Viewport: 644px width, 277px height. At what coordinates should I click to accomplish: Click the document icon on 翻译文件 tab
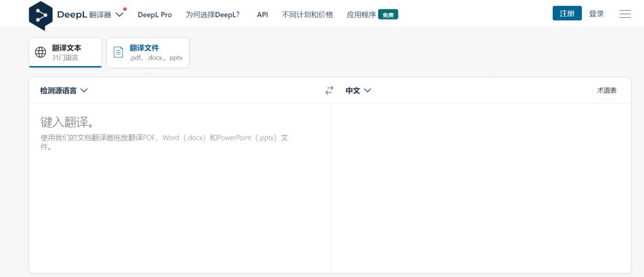pyautogui.click(x=118, y=52)
